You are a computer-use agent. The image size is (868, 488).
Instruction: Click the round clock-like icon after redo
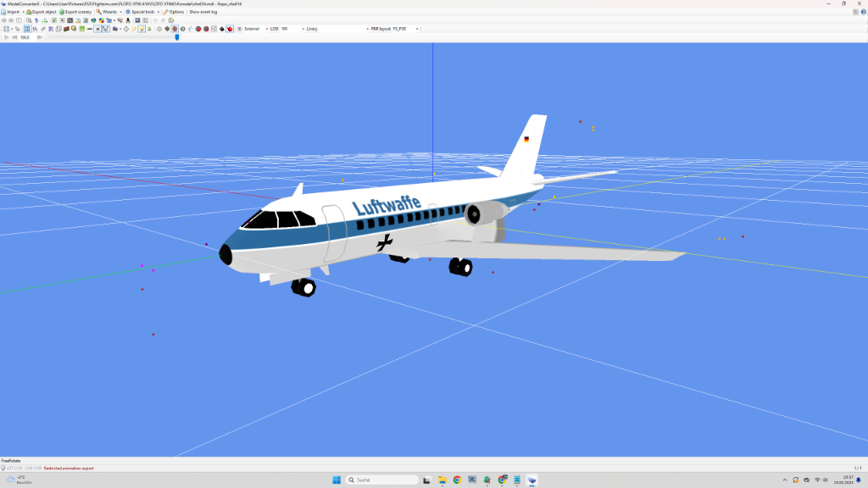click(x=171, y=20)
